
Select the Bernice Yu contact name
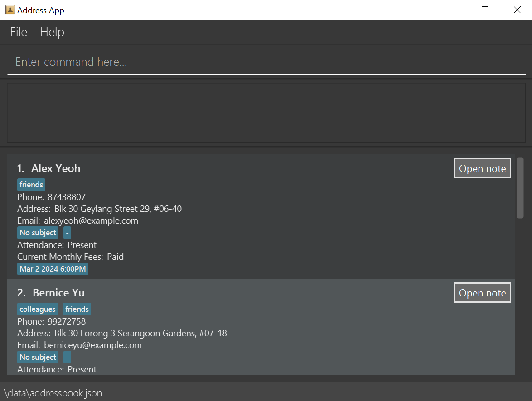(58, 293)
